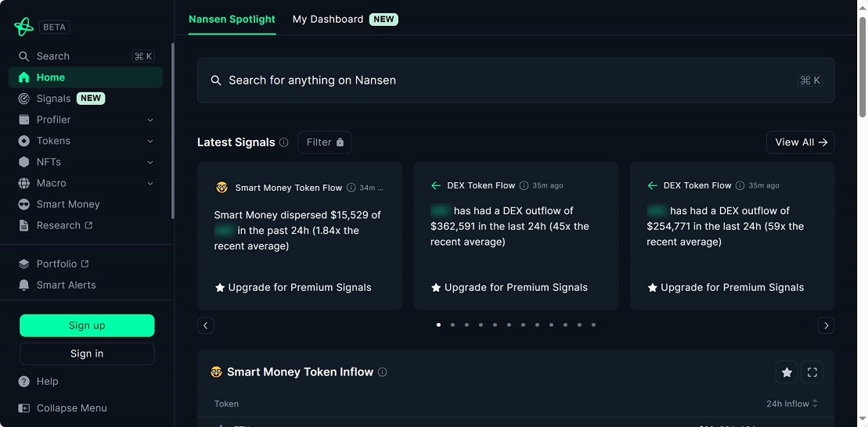Sort by the 24h Inflow column
The image size is (868, 427).
(x=791, y=404)
